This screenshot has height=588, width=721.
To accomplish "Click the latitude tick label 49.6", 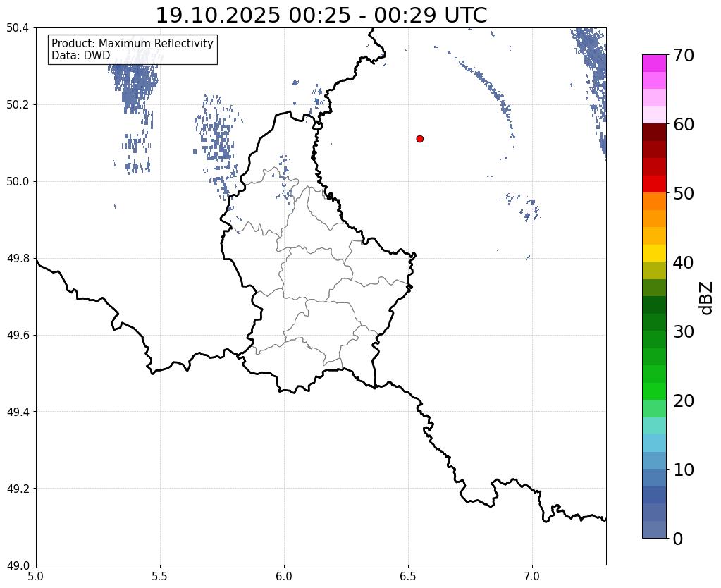I will pyautogui.click(x=18, y=336).
